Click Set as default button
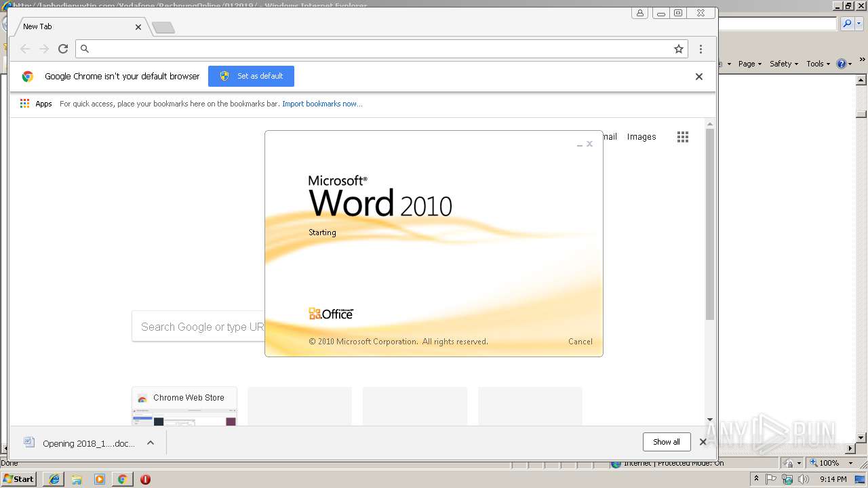Image resolution: width=868 pixels, height=488 pixels. [251, 76]
